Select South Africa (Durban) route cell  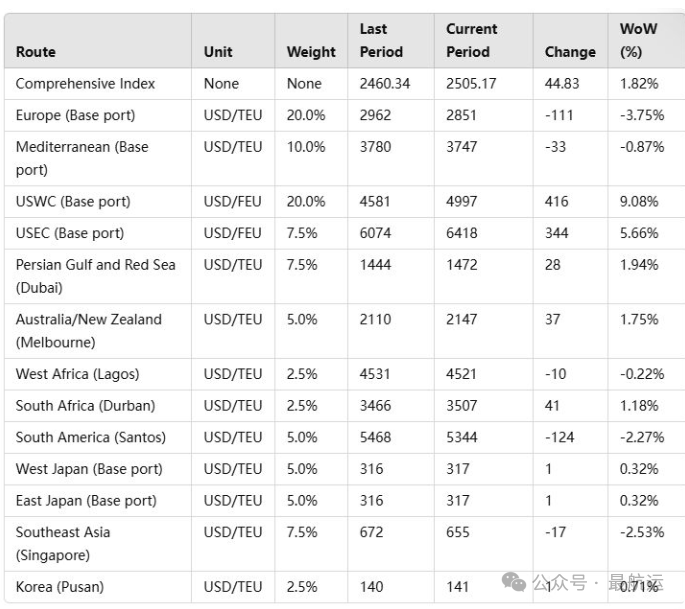point(86,406)
